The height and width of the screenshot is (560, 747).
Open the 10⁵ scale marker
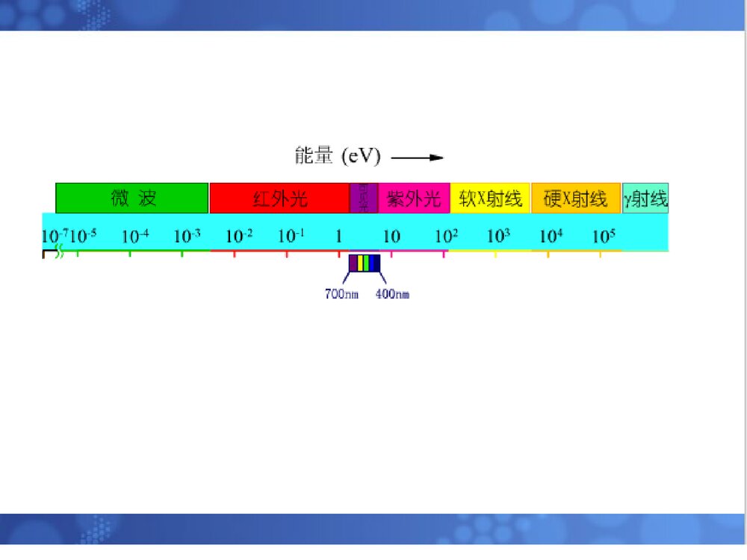602,234
